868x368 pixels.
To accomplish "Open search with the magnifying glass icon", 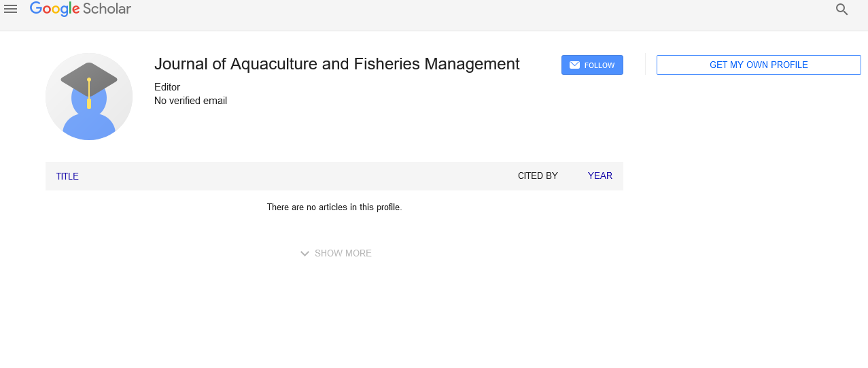I will click(841, 10).
